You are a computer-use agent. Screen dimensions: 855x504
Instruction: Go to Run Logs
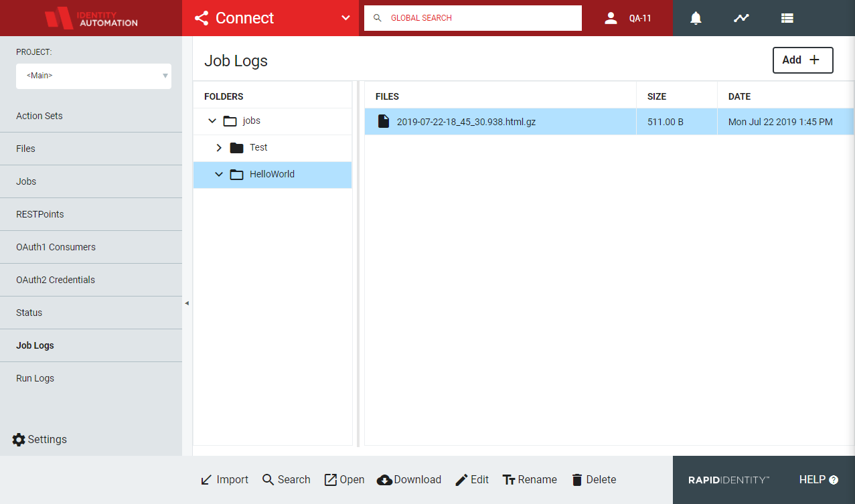[91, 378]
